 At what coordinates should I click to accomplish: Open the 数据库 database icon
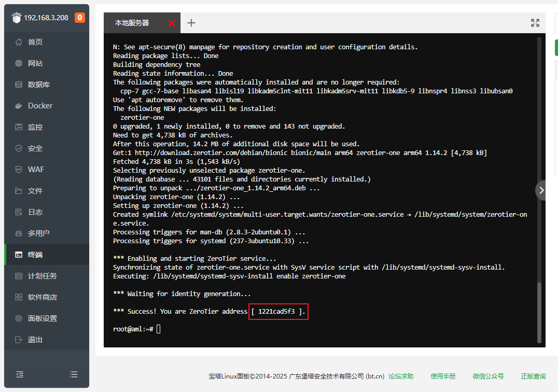(19, 85)
